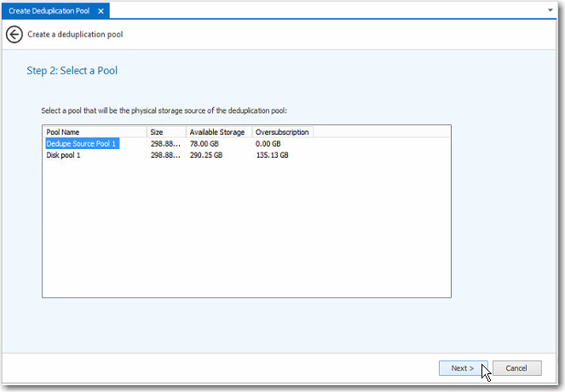Click the 290.25 GB available storage cell
The height and width of the screenshot is (392, 565).
pyautogui.click(x=206, y=155)
